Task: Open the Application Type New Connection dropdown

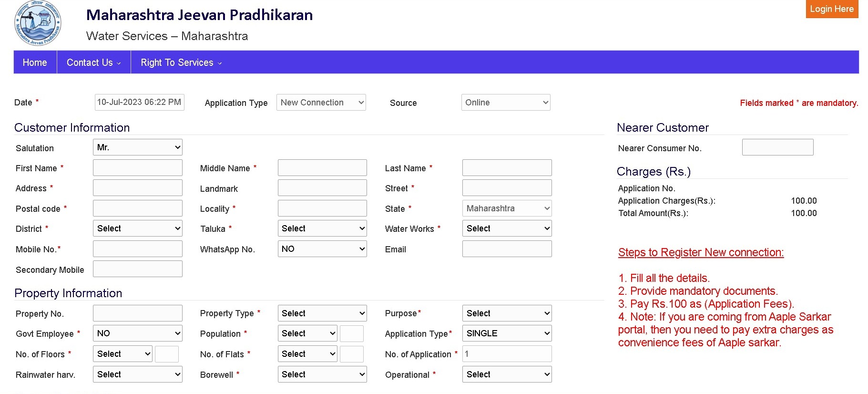Action: (321, 103)
